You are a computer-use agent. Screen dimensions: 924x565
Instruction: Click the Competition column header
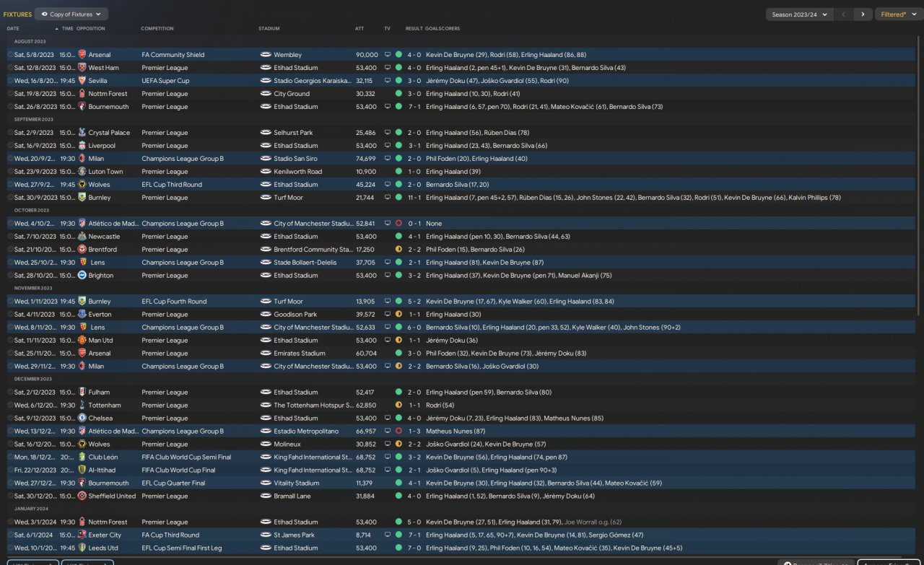point(157,29)
